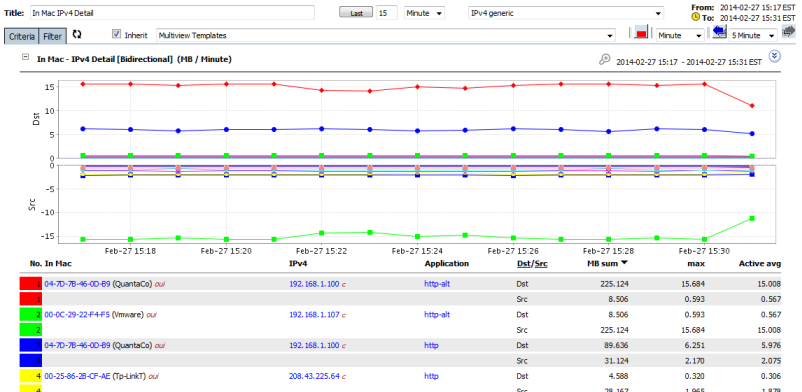Click the max column header
Viewport: 802px width, 392px height.
[697, 264]
